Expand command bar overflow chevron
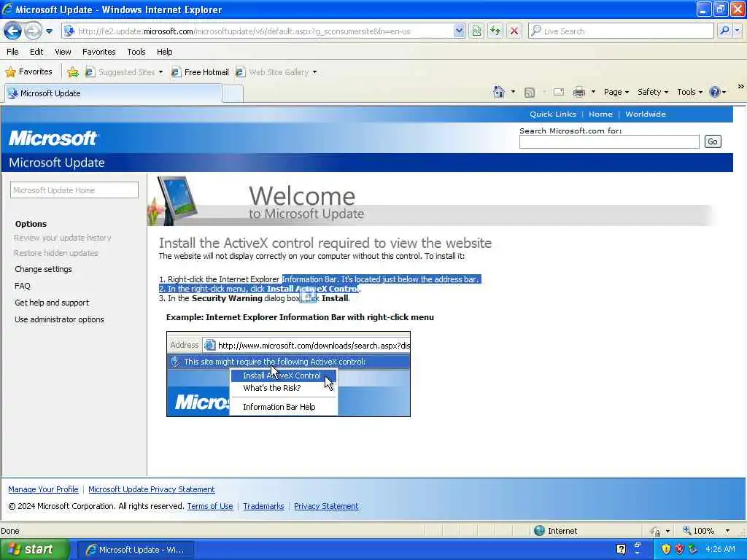This screenshot has width=747, height=560. pyautogui.click(x=741, y=87)
